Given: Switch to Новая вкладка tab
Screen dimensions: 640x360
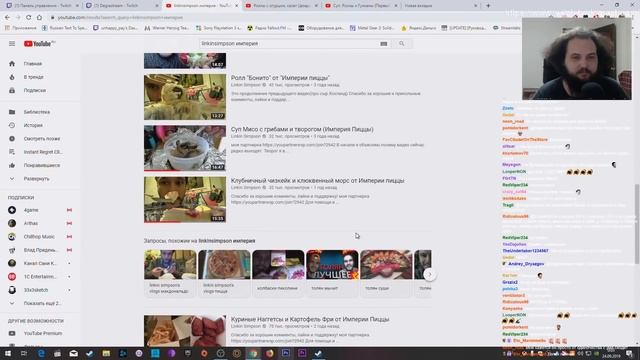Looking at the screenshot, I should tap(440, 6).
